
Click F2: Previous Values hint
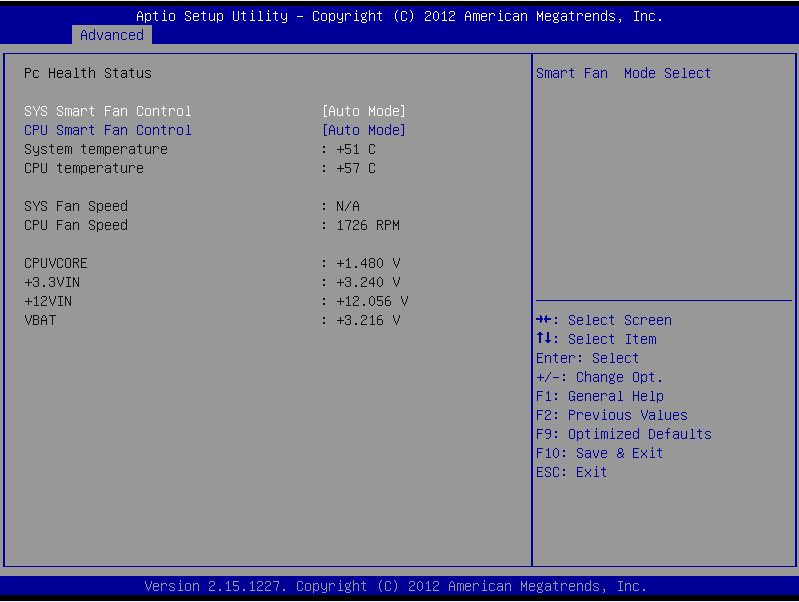tap(612, 415)
